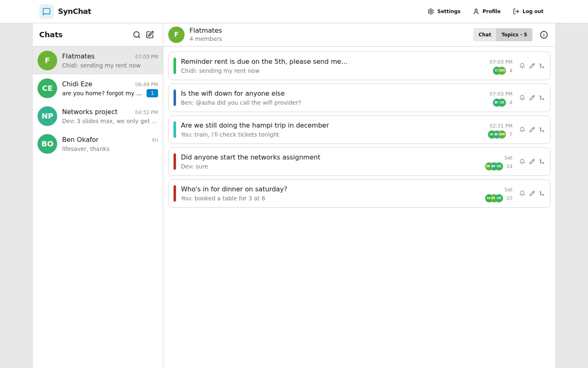This screenshot has width=588, height=368.
Task: Toggle the bell on networks assignment topic
Action: pyautogui.click(x=522, y=162)
